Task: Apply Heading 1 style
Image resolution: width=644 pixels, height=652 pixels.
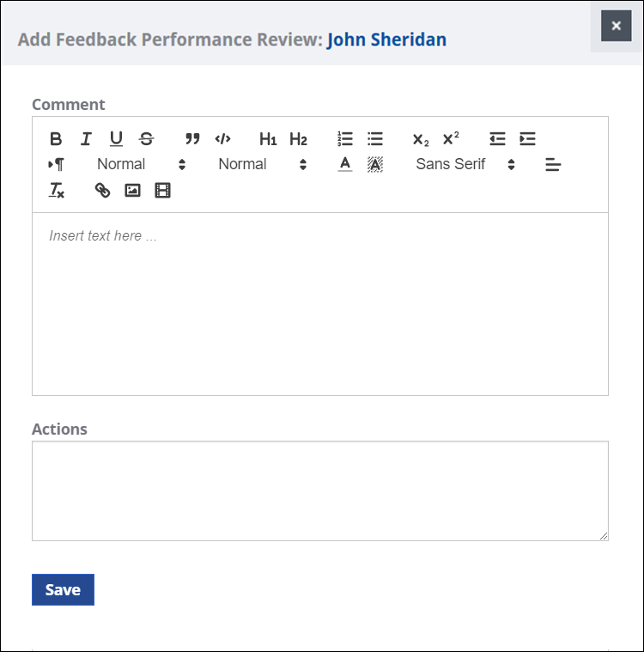Action: (268, 139)
